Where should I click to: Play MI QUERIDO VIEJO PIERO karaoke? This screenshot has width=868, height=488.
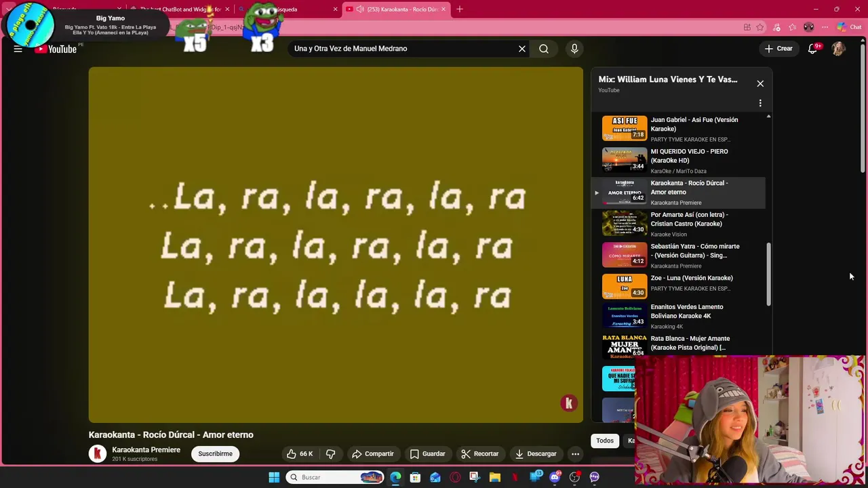684,161
